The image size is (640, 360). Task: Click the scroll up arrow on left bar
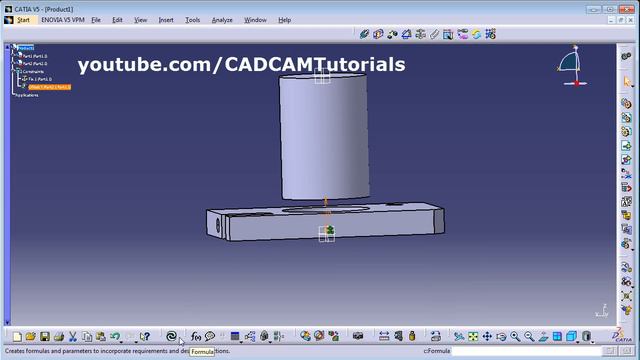(7, 47)
